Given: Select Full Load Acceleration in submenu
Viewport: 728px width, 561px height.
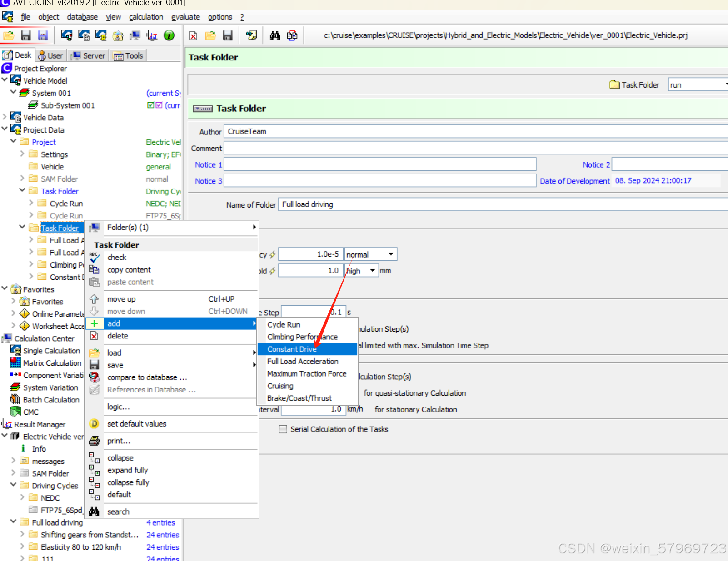Looking at the screenshot, I should 307,361.
